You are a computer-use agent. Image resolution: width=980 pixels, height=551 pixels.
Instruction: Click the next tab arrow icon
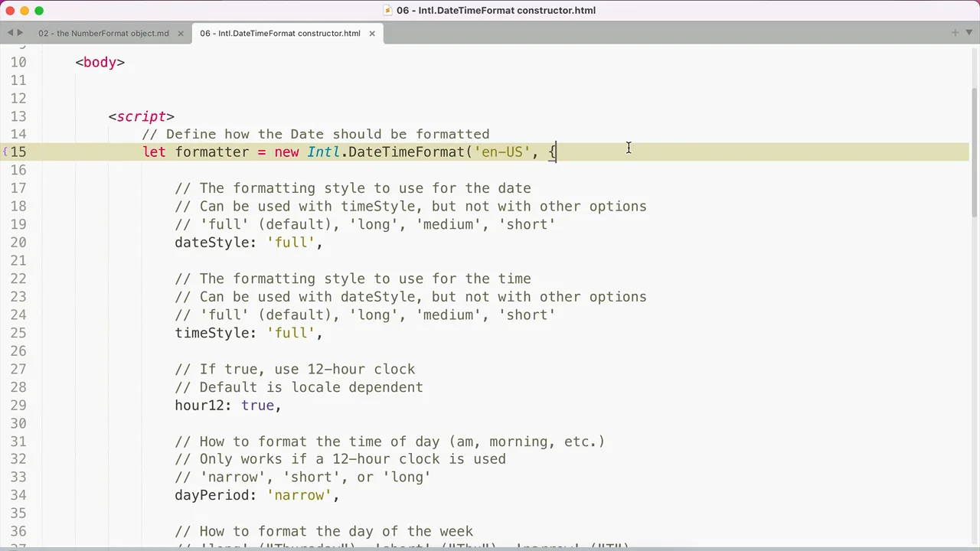(20, 33)
